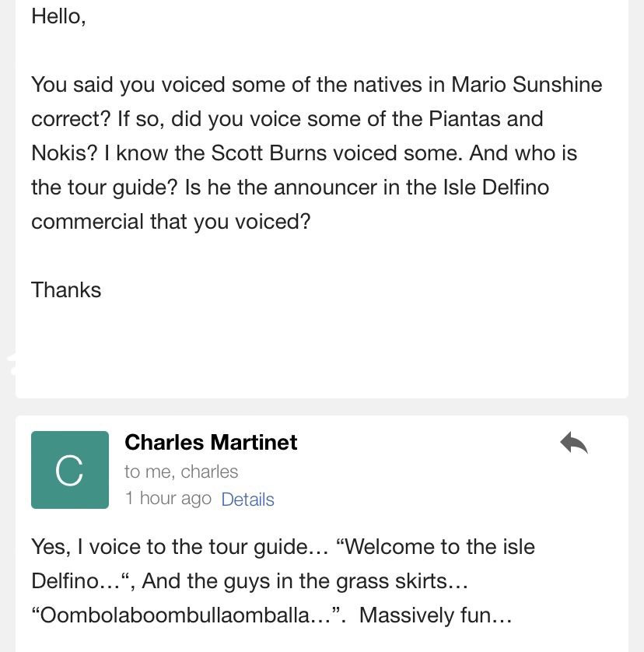
Task: Click the word "Piantas" in the question
Action: pyautogui.click(x=467, y=119)
